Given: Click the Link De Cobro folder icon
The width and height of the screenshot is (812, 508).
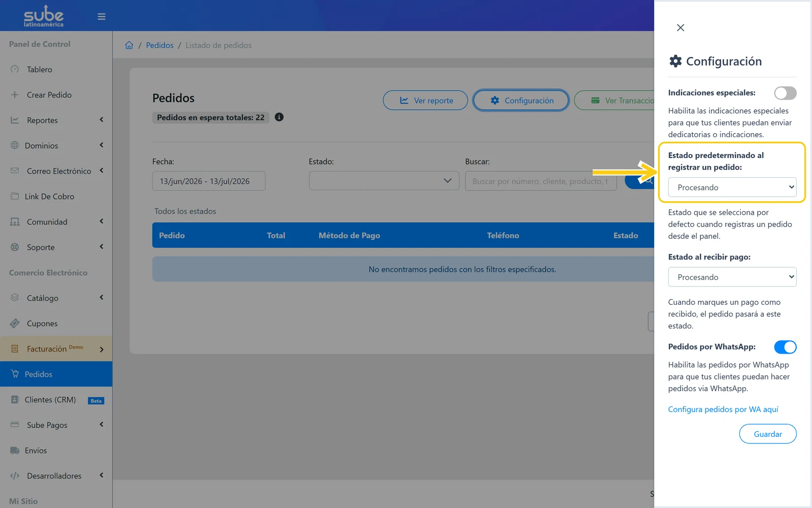Looking at the screenshot, I should point(15,196).
